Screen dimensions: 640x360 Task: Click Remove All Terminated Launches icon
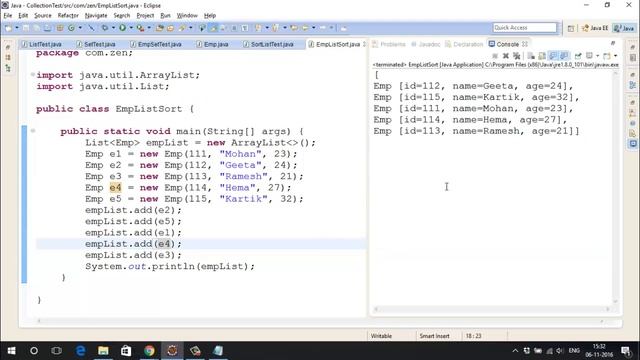point(517,56)
